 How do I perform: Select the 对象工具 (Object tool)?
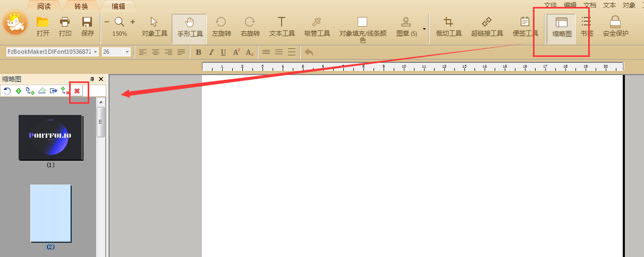pos(154,27)
